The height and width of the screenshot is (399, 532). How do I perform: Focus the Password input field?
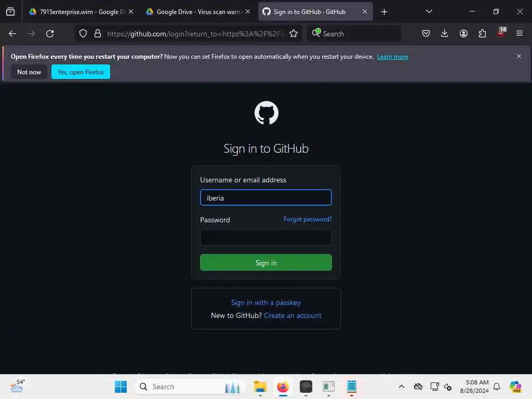[266, 237]
